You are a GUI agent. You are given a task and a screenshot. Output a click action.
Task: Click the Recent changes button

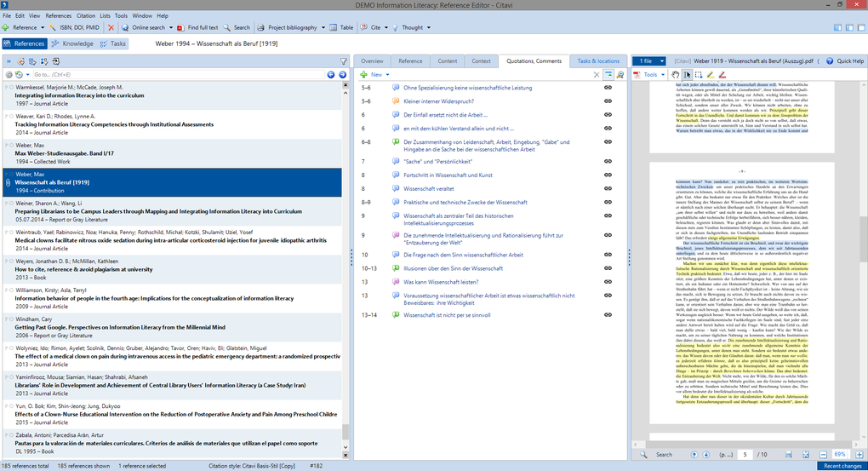(842, 466)
